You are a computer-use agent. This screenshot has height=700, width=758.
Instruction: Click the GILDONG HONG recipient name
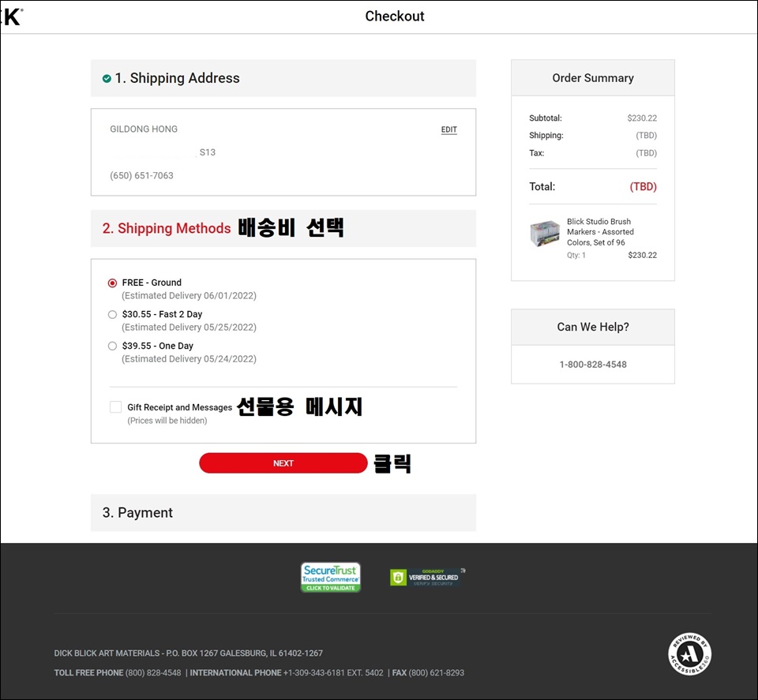point(144,129)
